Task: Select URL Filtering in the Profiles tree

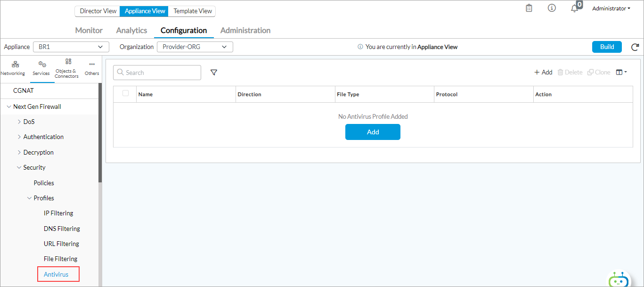Action: 61,244
